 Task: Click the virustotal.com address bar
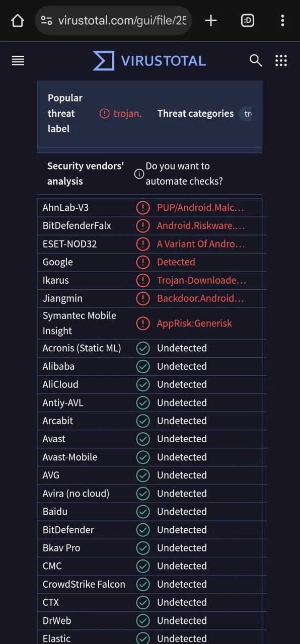coord(114,21)
